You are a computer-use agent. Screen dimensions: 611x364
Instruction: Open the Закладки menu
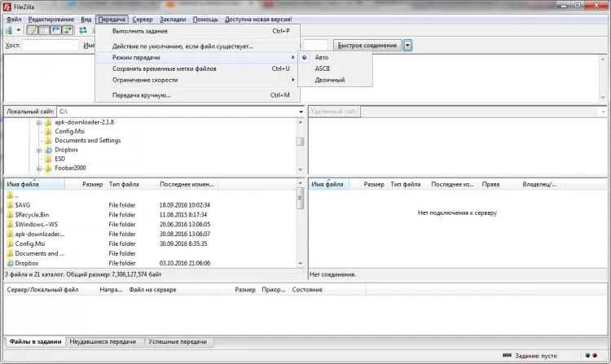click(173, 19)
